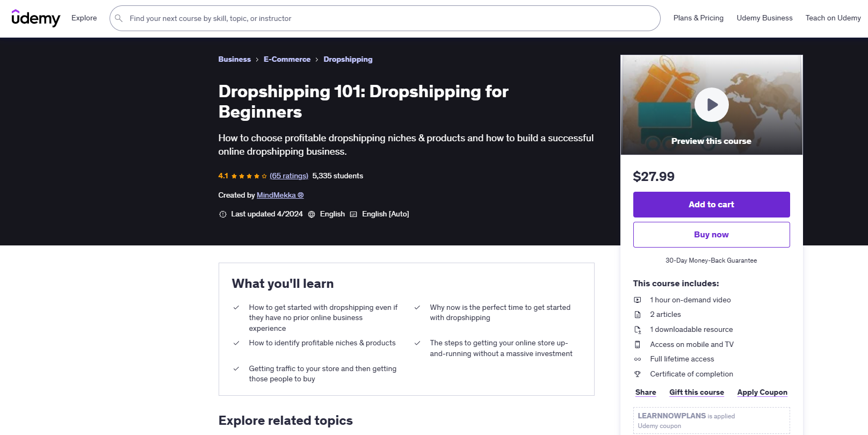Open Plans & Pricing
The width and height of the screenshot is (868, 435).
(698, 18)
